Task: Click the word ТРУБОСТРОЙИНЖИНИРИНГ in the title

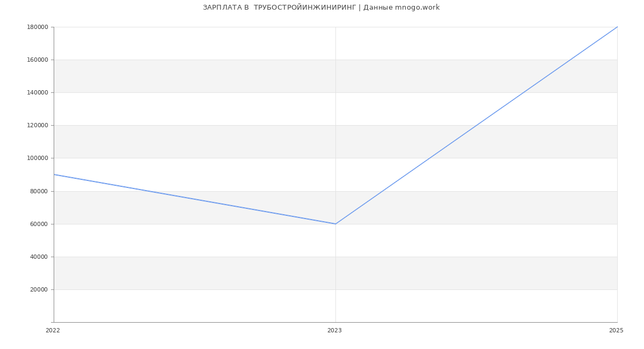Action: coord(305,8)
